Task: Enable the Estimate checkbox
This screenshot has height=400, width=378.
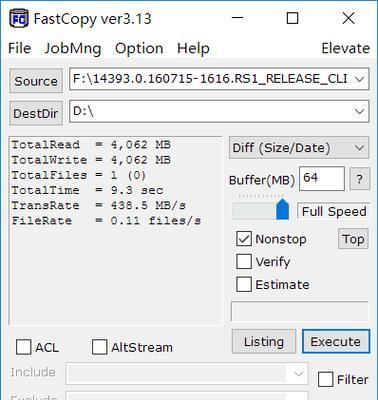Action: point(244,284)
